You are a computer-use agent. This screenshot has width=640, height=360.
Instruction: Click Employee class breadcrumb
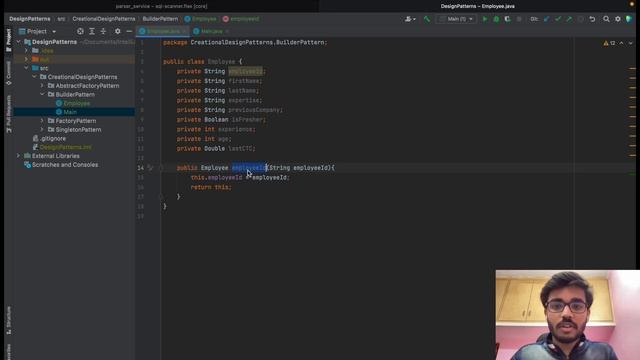(200, 19)
